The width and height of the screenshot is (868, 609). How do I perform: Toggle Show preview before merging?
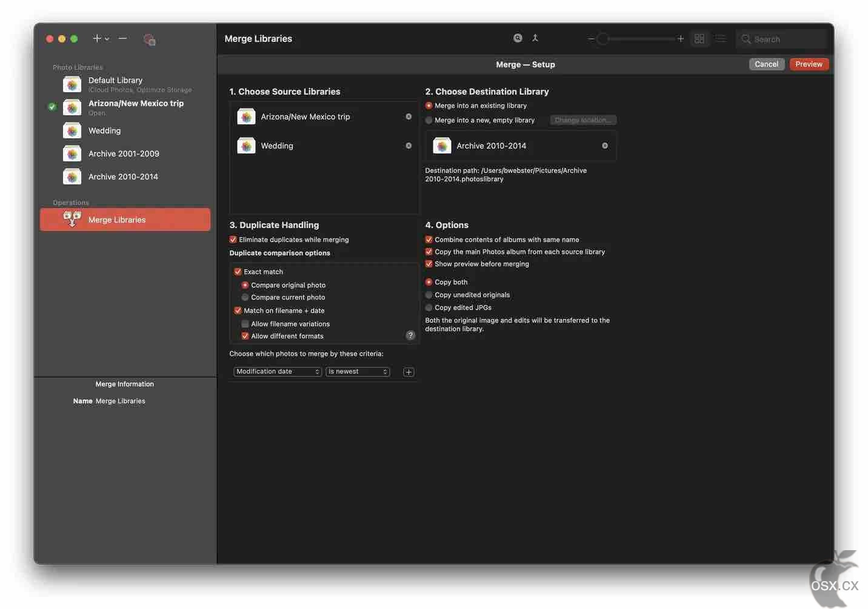429,264
